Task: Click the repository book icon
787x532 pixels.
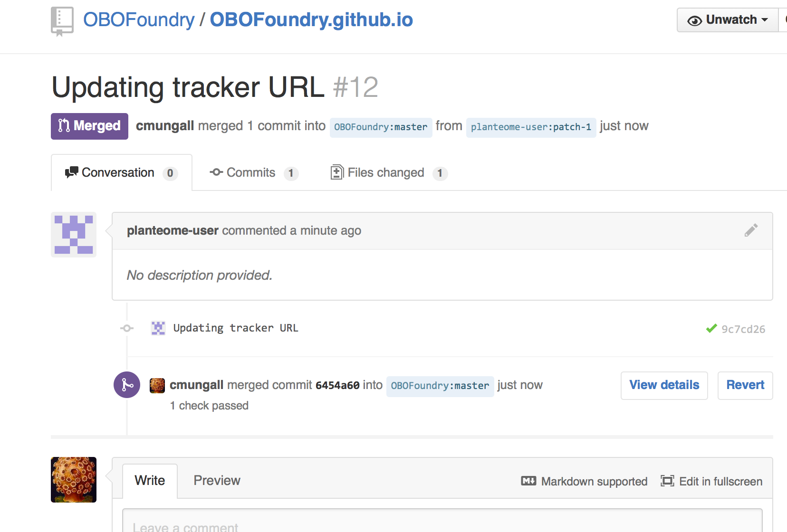Action: click(x=62, y=21)
